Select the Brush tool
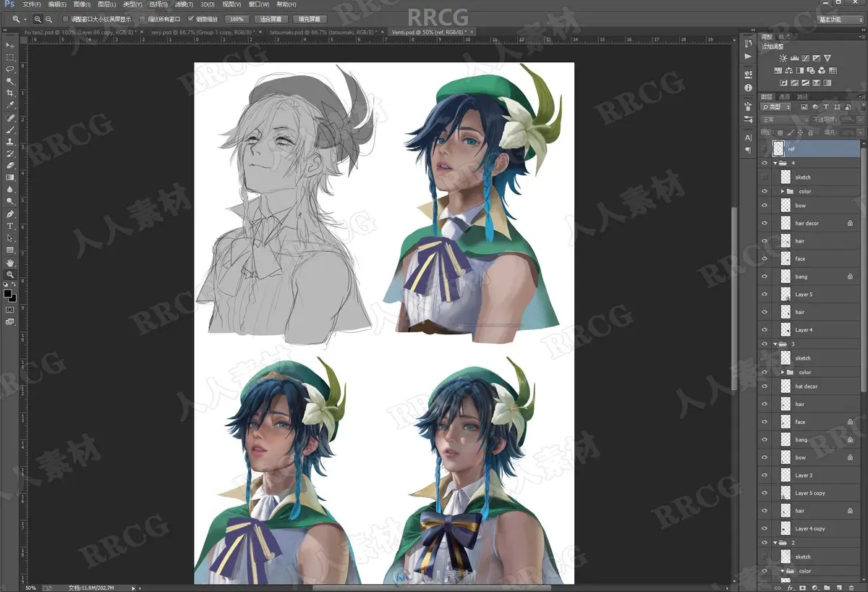868x592 pixels. (x=10, y=129)
